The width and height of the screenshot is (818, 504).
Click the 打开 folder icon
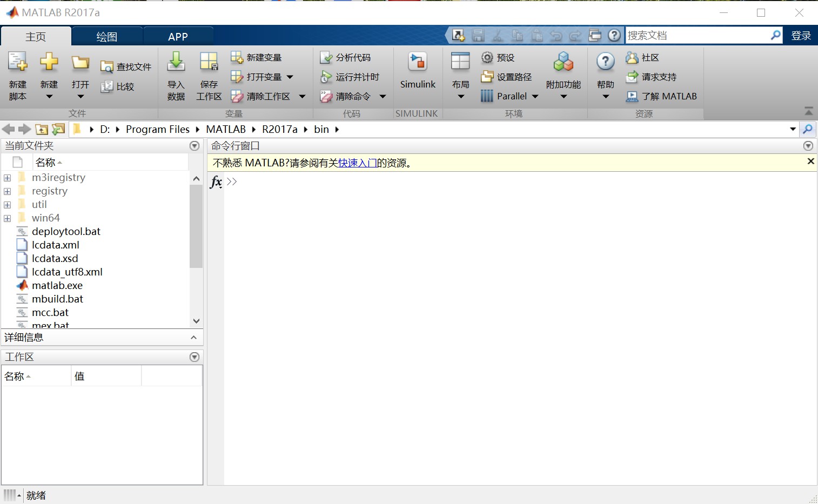point(81,63)
